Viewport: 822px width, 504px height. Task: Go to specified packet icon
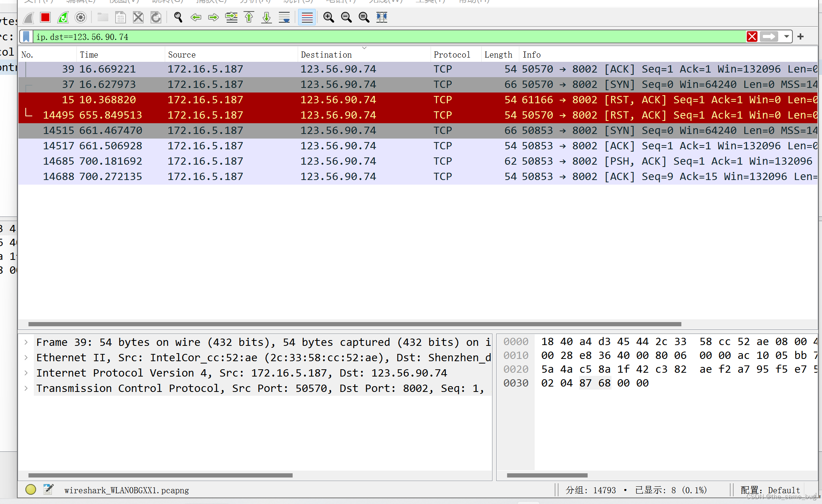click(231, 17)
